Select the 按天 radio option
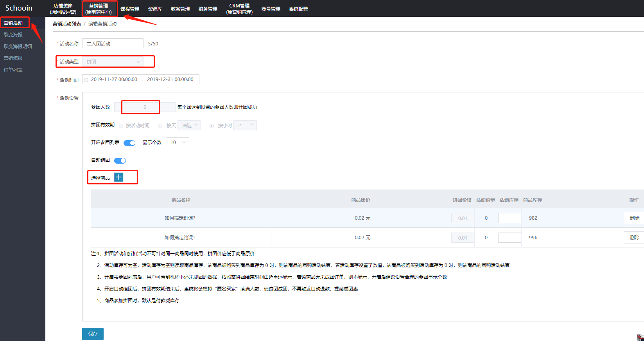Image resolution: width=644 pixels, height=341 pixels. tap(160, 126)
